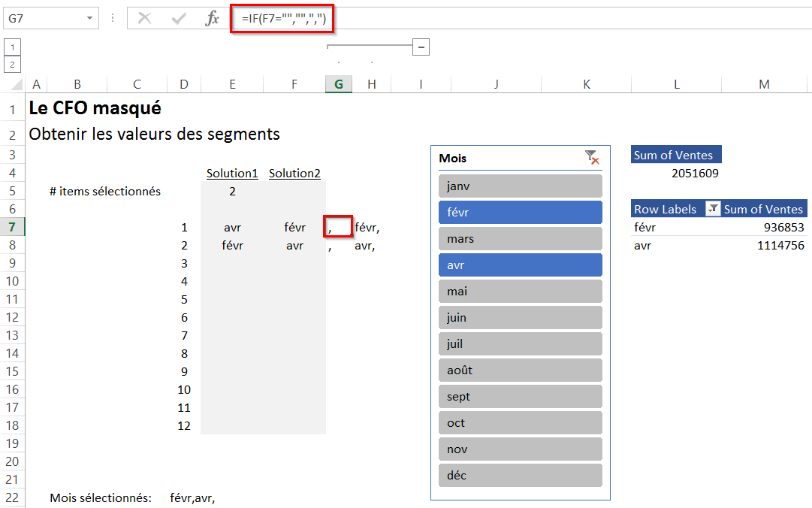Toggle the mai slicer item

[521, 291]
